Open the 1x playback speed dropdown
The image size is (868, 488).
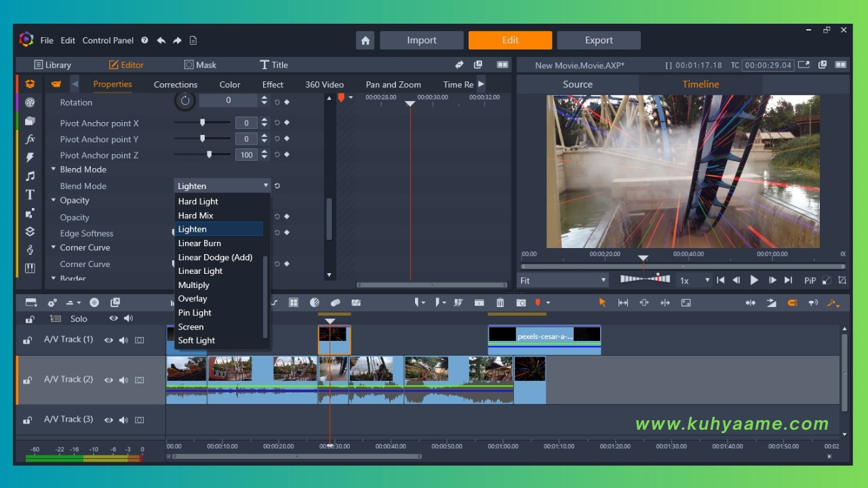point(694,281)
